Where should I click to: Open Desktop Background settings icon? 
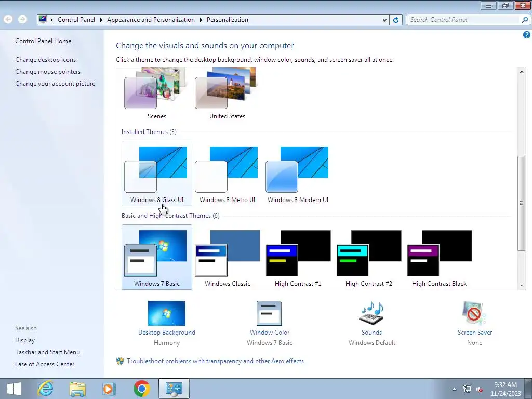coord(167,313)
